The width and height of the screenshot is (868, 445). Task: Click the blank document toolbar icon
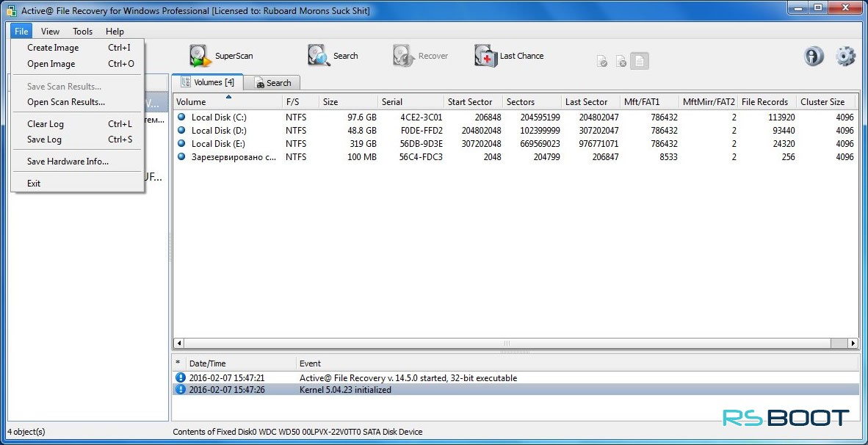640,62
